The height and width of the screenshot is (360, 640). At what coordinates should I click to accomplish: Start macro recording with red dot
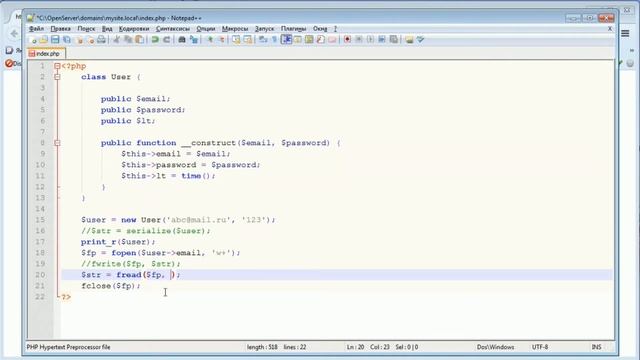[x=347, y=40]
